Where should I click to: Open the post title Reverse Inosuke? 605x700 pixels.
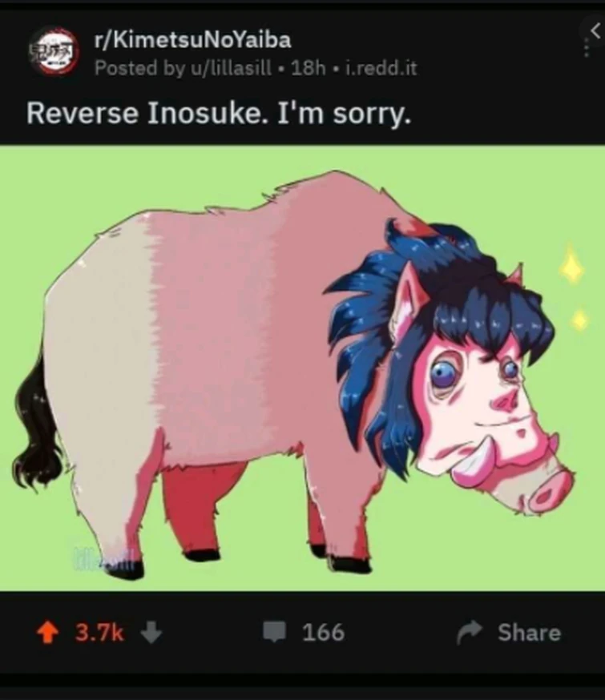[218, 114]
